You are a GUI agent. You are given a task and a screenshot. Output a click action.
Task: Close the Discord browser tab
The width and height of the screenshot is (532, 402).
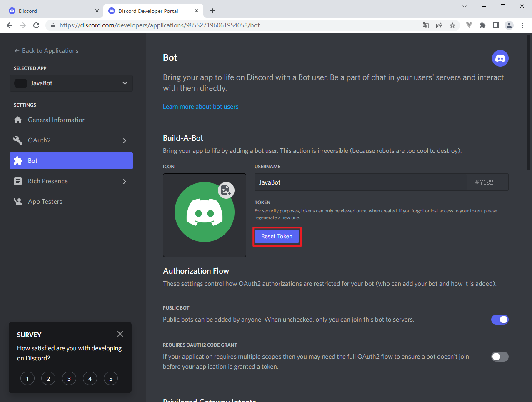click(x=97, y=11)
